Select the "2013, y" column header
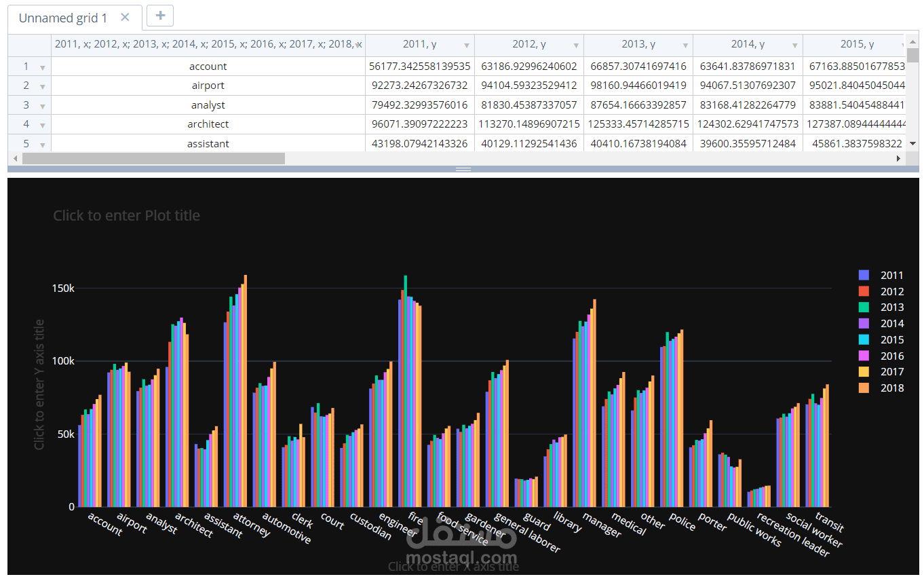 pos(638,44)
